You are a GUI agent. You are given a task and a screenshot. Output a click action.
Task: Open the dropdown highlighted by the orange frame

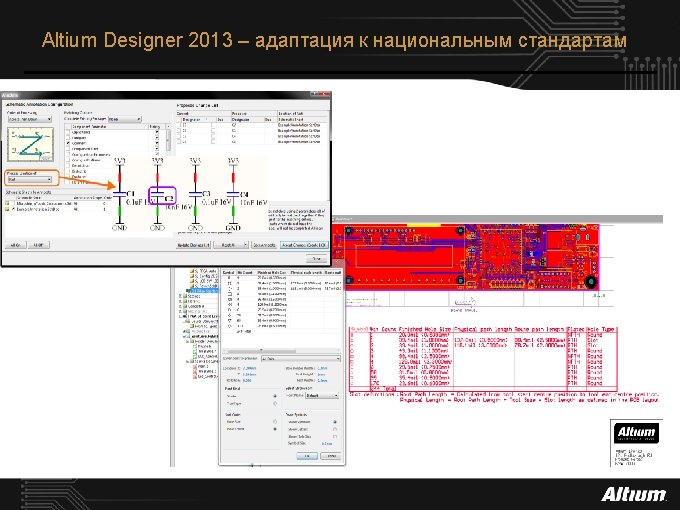coord(29,179)
